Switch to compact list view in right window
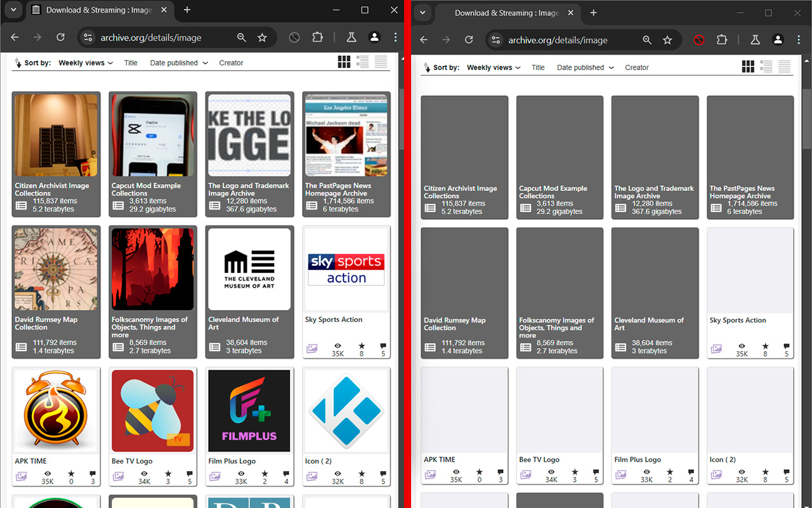This screenshot has width=812, height=508. tap(785, 67)
